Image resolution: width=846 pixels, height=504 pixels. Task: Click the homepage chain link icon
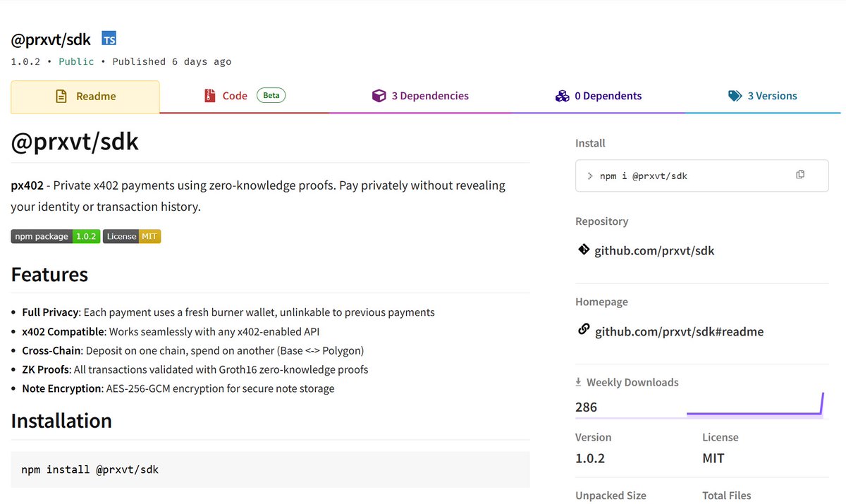(583, 329)
